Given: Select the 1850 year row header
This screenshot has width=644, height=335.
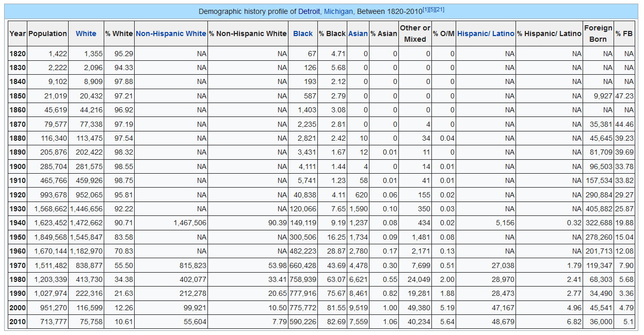Looking at the screenshot, I should [18, 96].
